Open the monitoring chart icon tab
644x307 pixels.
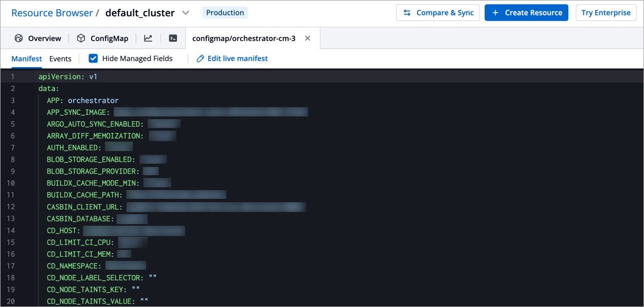[148, 38]
